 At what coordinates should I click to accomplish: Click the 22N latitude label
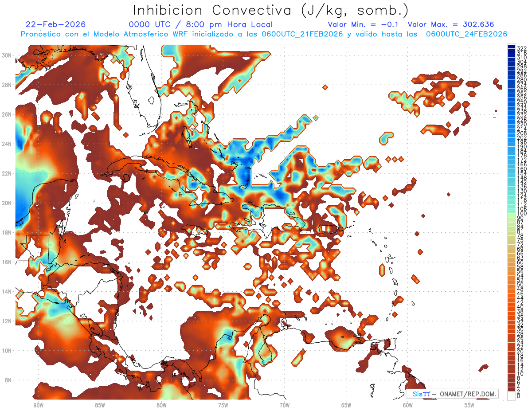point(7,173)
